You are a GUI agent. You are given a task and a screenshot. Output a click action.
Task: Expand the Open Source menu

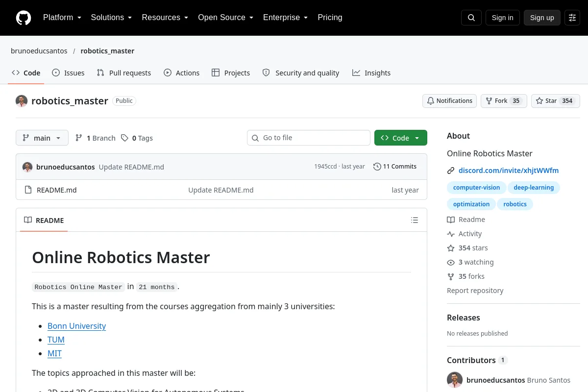pyautogui.click(x=225, y=18)
